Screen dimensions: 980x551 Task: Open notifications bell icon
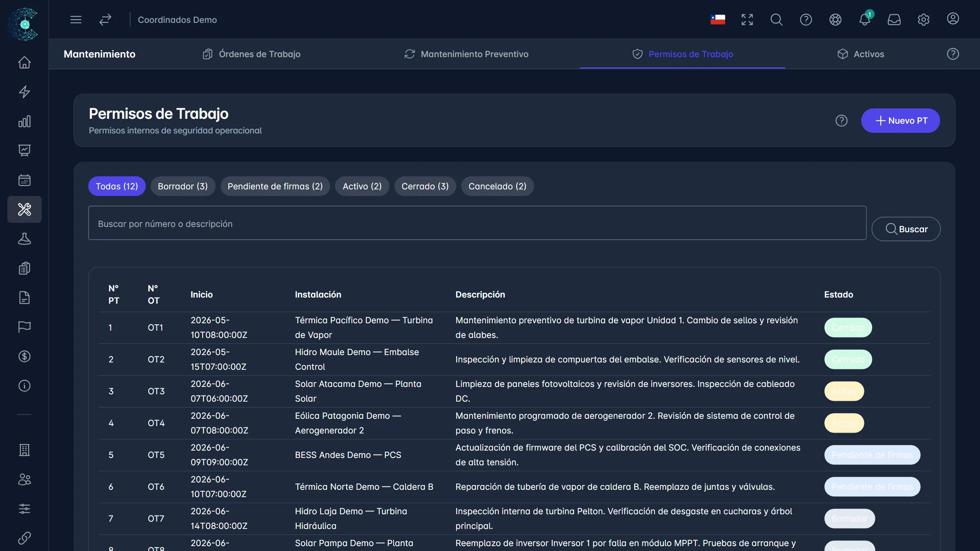point(865,20)
